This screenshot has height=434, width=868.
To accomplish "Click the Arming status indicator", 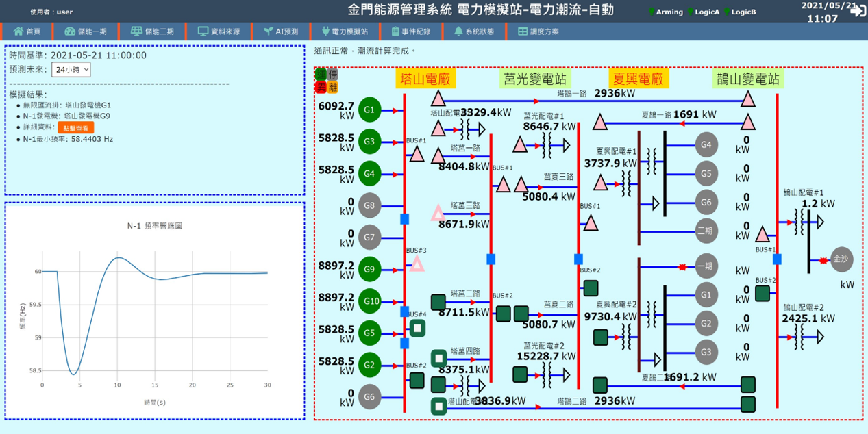I will pyautogui.click(x=667, y=12).
